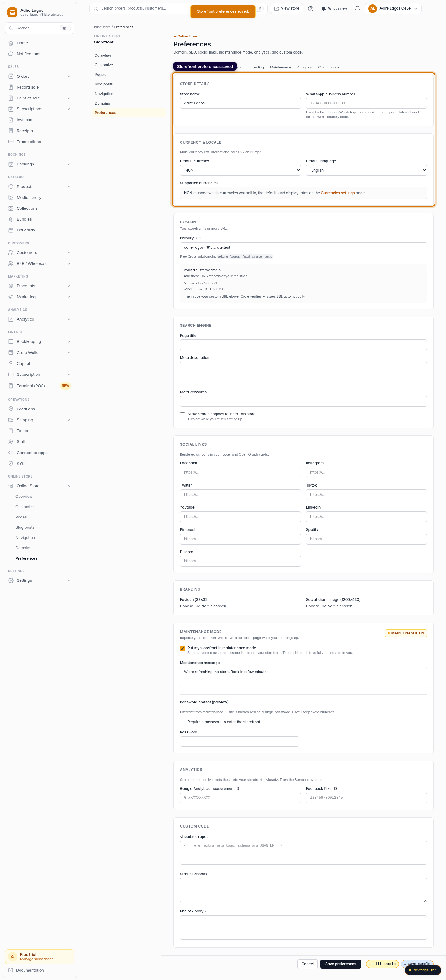446x980 pixels.
Task: Click the KYC shield icon
Action: [x=11, y=463]
